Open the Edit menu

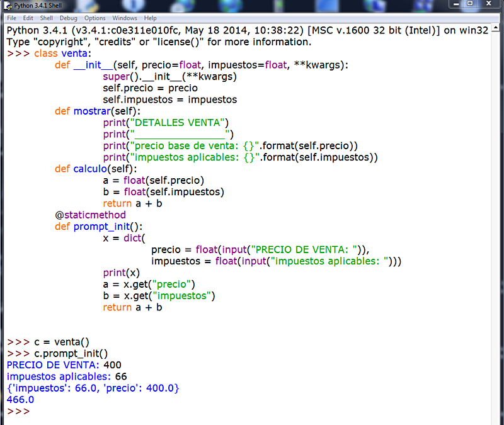click(x=28, y=18)
